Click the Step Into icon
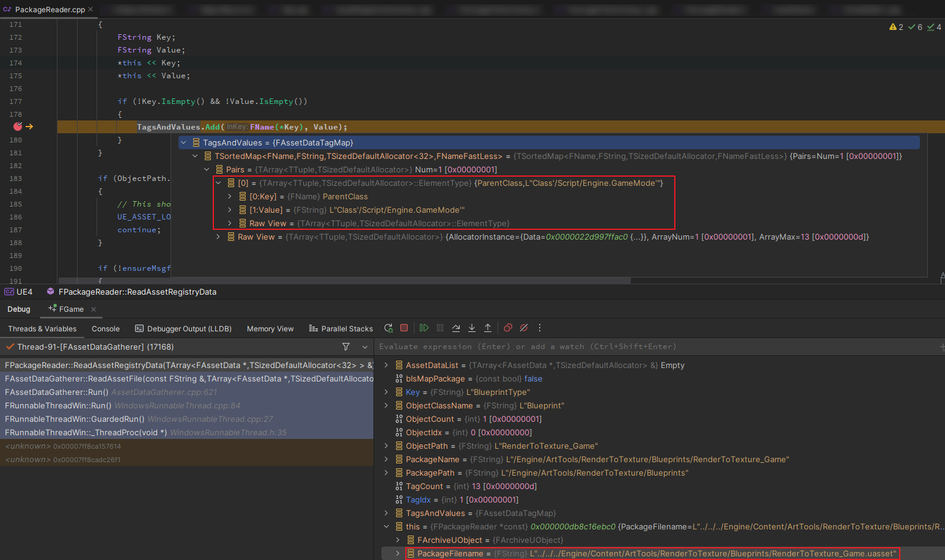The width and height of the screenshot is (945, 560). click(x=472, y=328)
